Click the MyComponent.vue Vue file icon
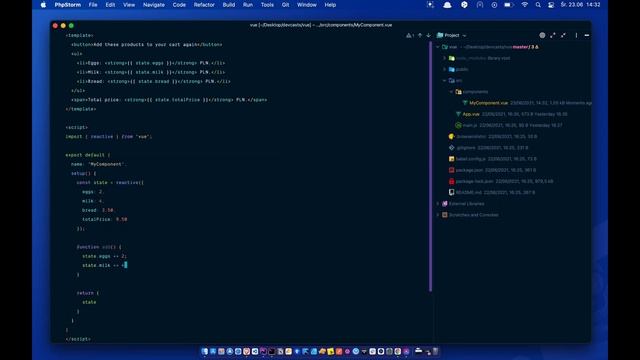Screen dimensions: 640x360 click(465, 103)
